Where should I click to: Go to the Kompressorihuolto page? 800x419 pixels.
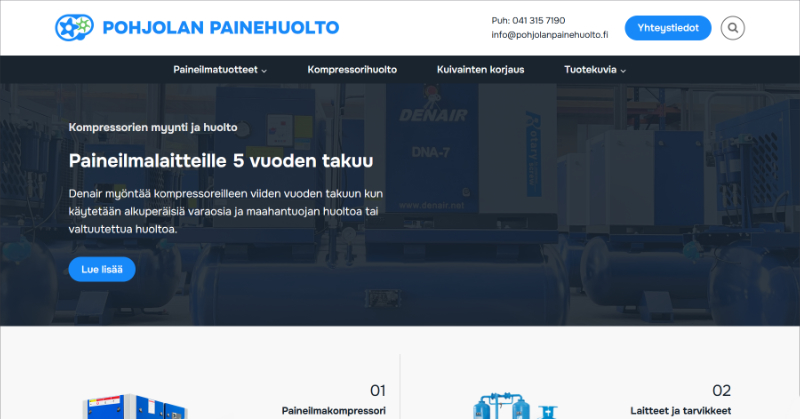[352, 70]
